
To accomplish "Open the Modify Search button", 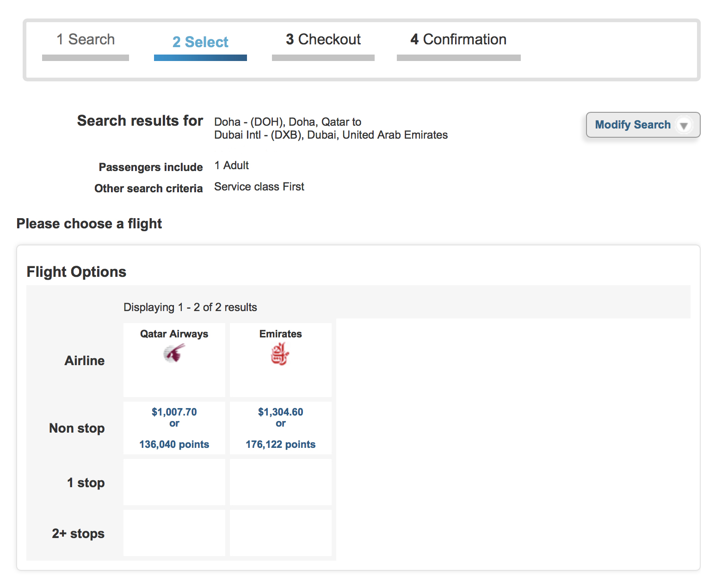I will pos(643,125).
